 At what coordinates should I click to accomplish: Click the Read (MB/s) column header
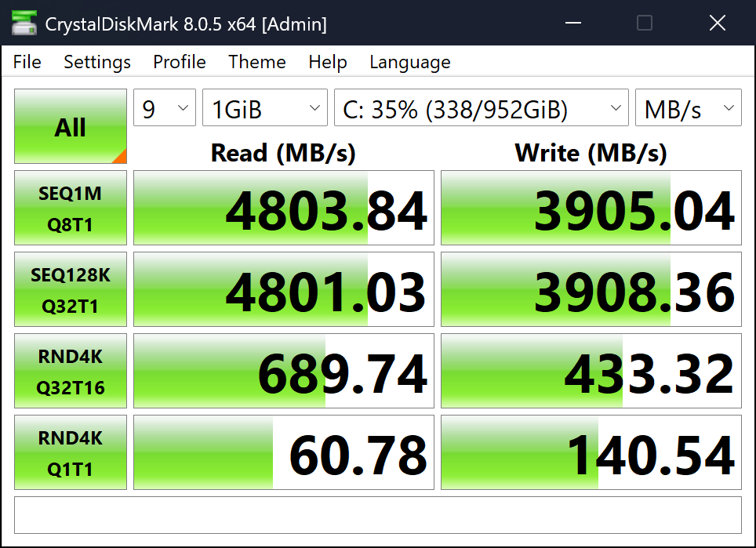pos(284,153)
